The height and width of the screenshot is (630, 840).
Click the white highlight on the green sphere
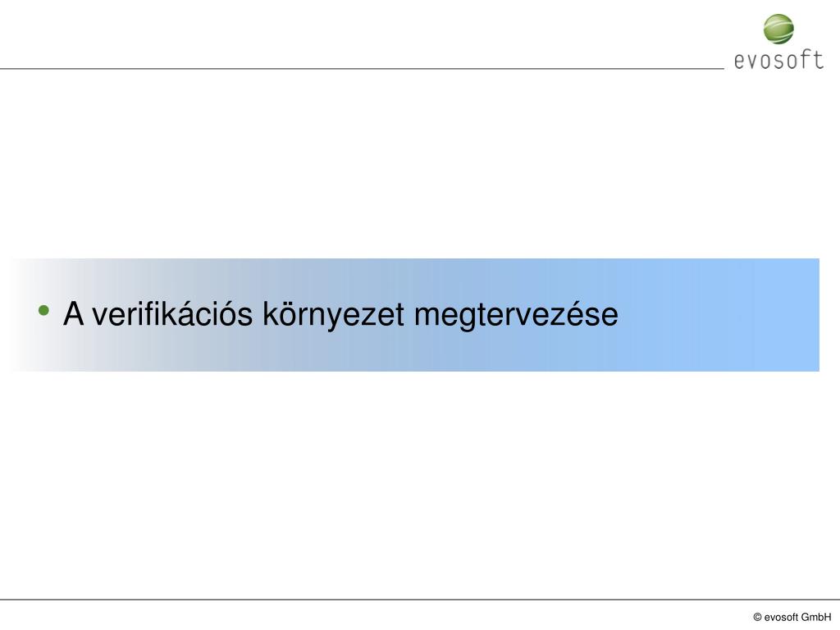pyautogui.click(x=780, y=22)
